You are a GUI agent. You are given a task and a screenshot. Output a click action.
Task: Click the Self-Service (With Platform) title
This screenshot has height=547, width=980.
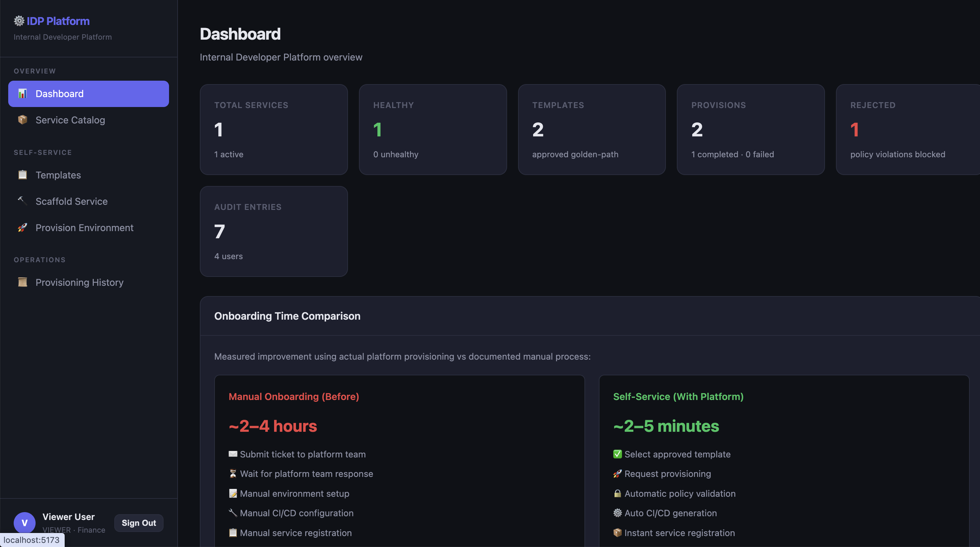(x=678, y=397)
